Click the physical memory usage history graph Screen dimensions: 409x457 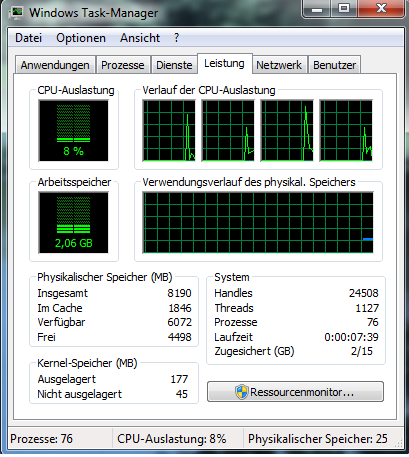[x=258, y=223]
